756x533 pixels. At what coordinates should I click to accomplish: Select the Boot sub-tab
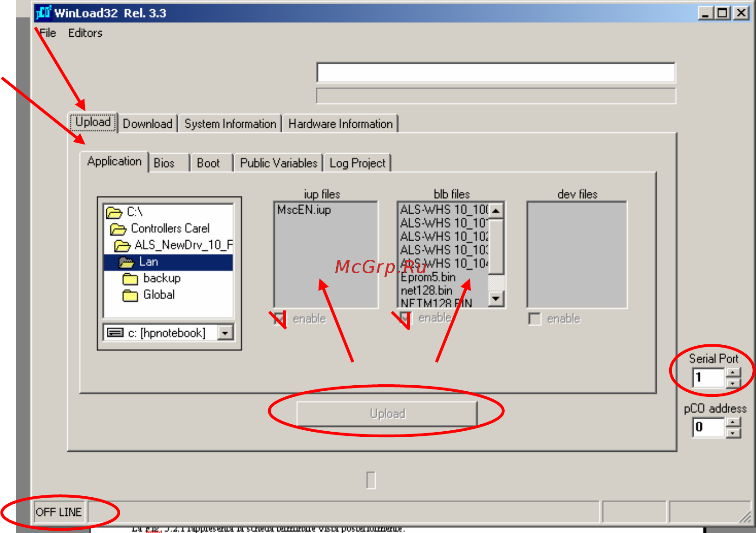point(208,163)
